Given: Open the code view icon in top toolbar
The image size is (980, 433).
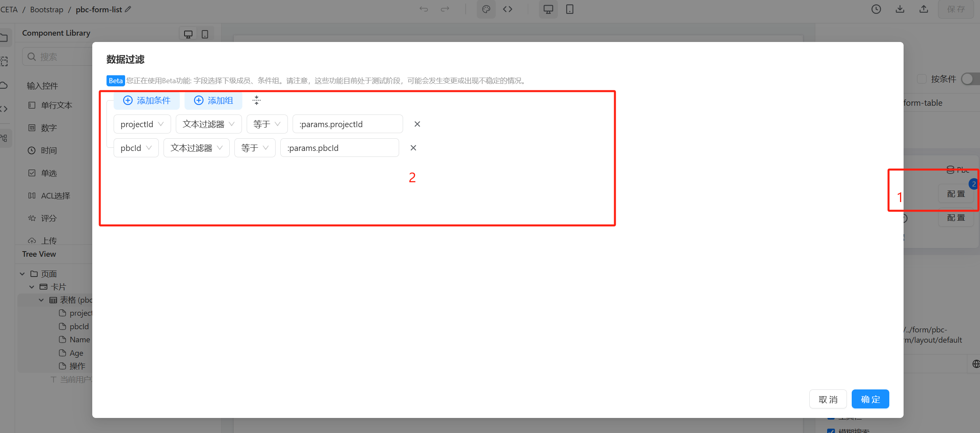Looking at the screenshot, I should tap(508, 9).
